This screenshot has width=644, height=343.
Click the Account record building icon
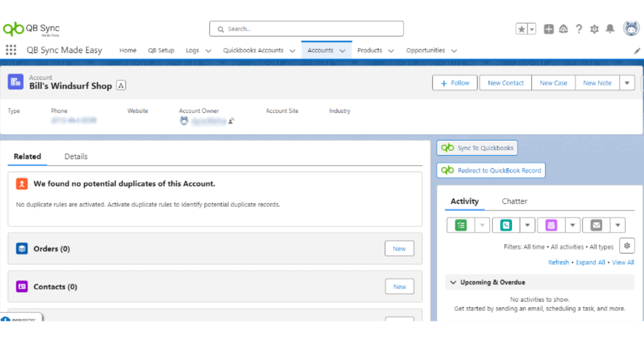pyautogui.click(x=16, y=82)
